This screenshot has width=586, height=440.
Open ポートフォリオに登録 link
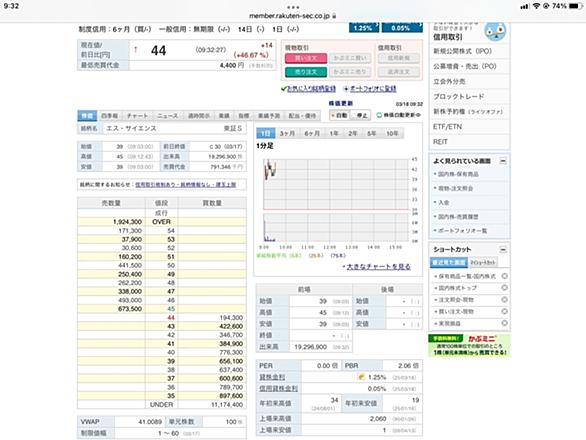373,89
